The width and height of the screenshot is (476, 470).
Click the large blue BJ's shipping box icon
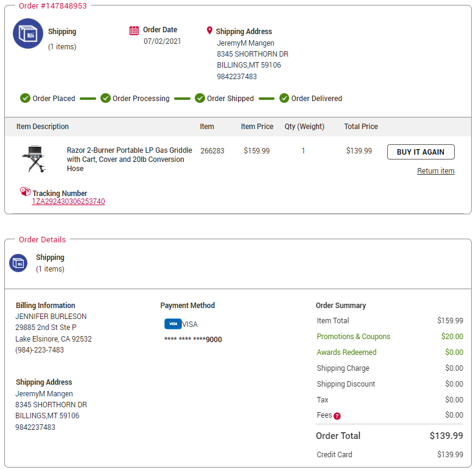tap(28, 33)
